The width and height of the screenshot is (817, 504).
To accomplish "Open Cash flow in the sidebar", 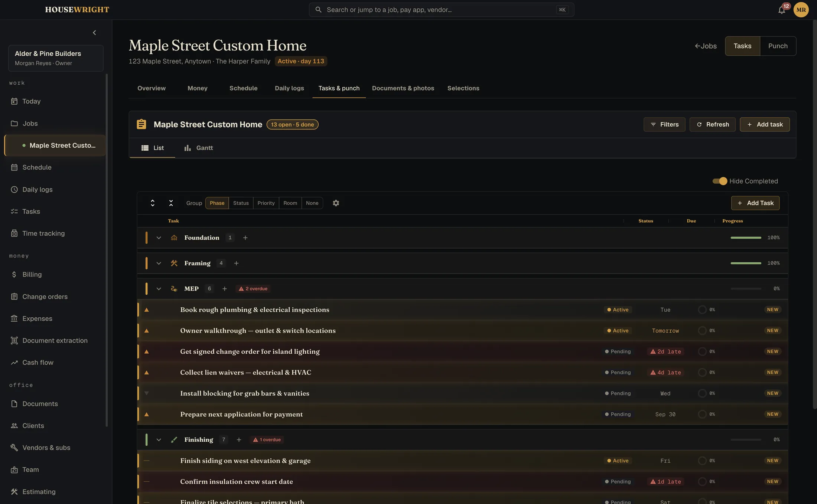I will click(55, 362).
